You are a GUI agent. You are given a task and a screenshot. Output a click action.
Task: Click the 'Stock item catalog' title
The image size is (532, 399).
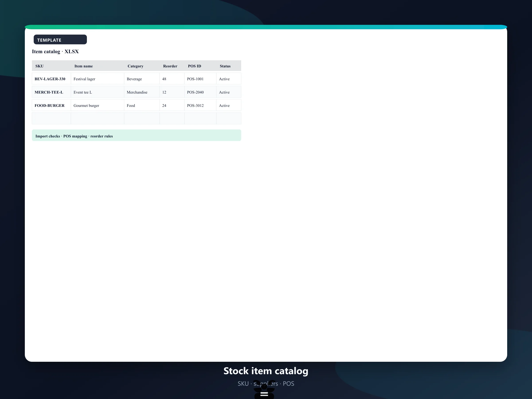(x=266, y=371)
